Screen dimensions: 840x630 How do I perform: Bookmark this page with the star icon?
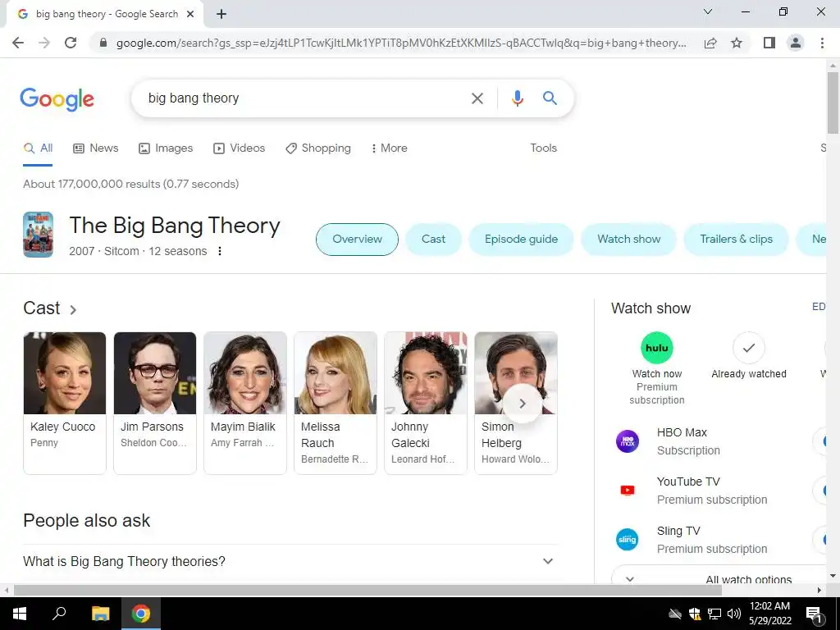coord(737,43)
